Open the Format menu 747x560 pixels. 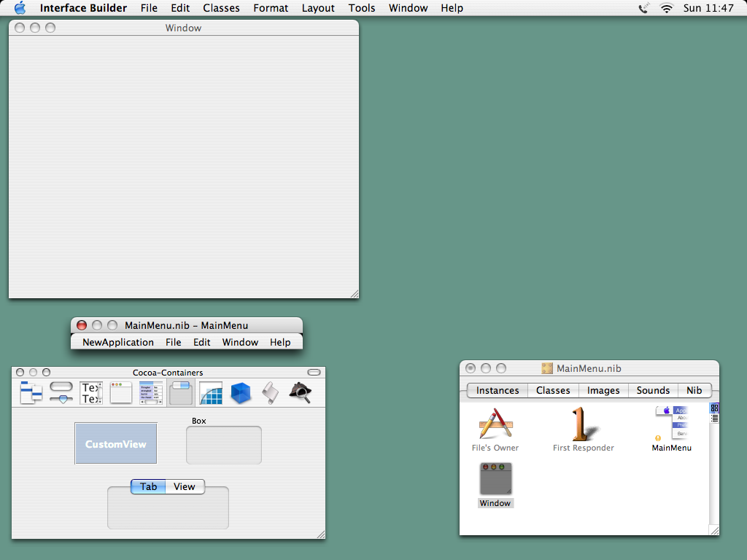[x=271, y=8]
